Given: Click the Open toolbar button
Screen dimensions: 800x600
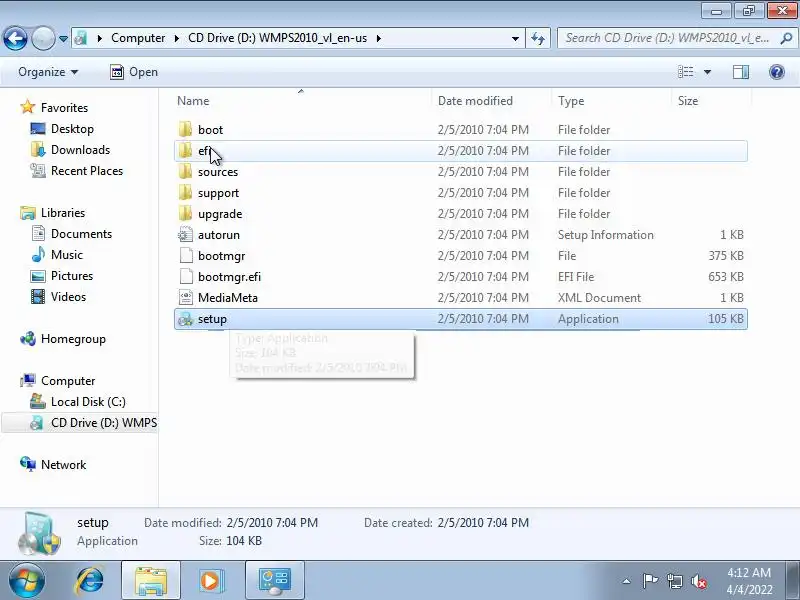Looking at the screenshot, I should [134, 72].
